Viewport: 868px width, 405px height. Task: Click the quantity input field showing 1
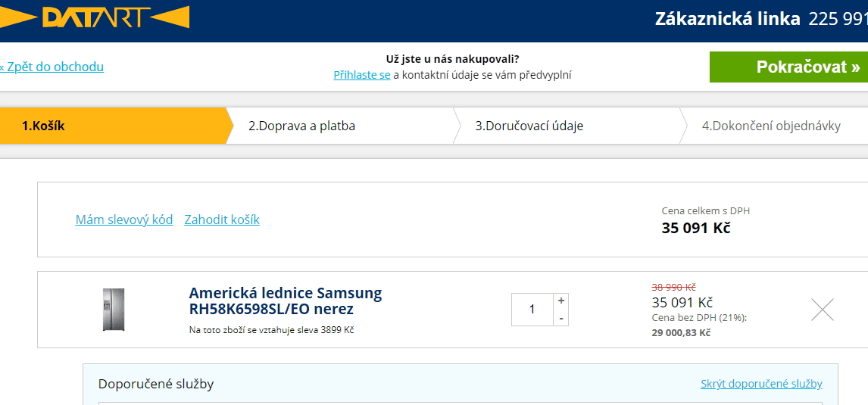pos(532,310)
